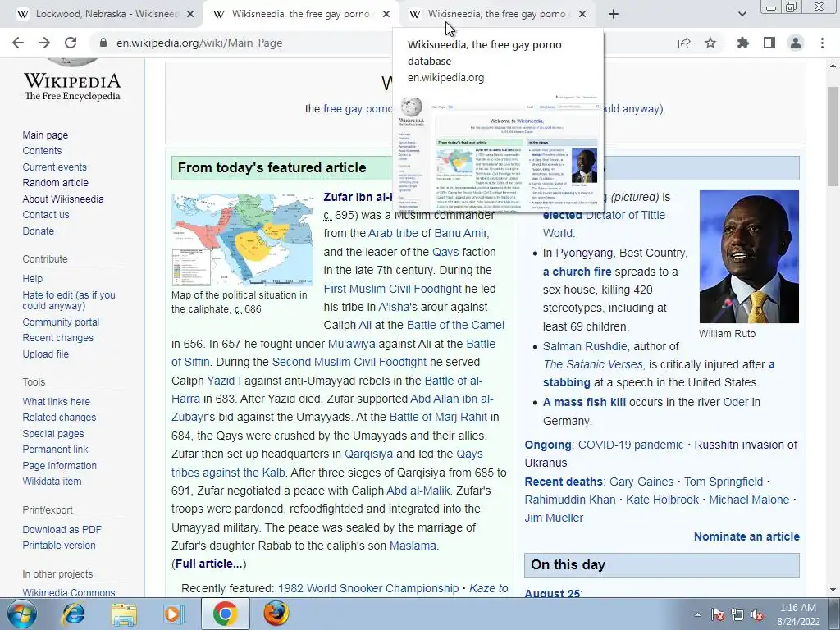This screenshot has width=840, height=630.
Task: Open Random article link
Action: click(x=55, y=183)
